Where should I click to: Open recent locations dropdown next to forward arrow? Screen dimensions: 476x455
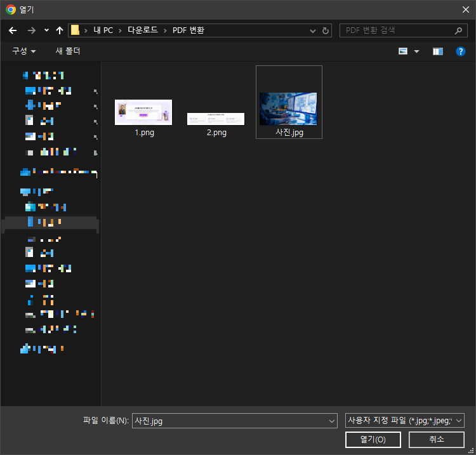[x=46, y=30]
